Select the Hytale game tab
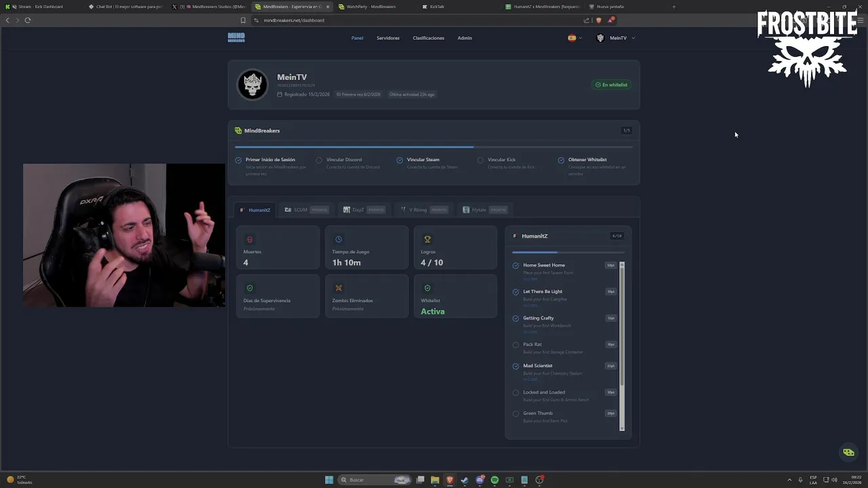 tap(484, 210)
